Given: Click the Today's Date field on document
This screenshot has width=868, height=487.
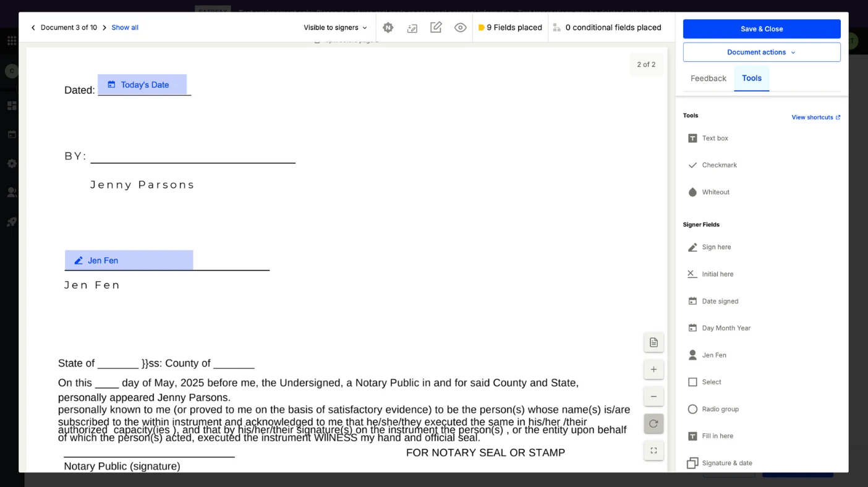Looking at the screenshot, I should click(x=142, y=85).
